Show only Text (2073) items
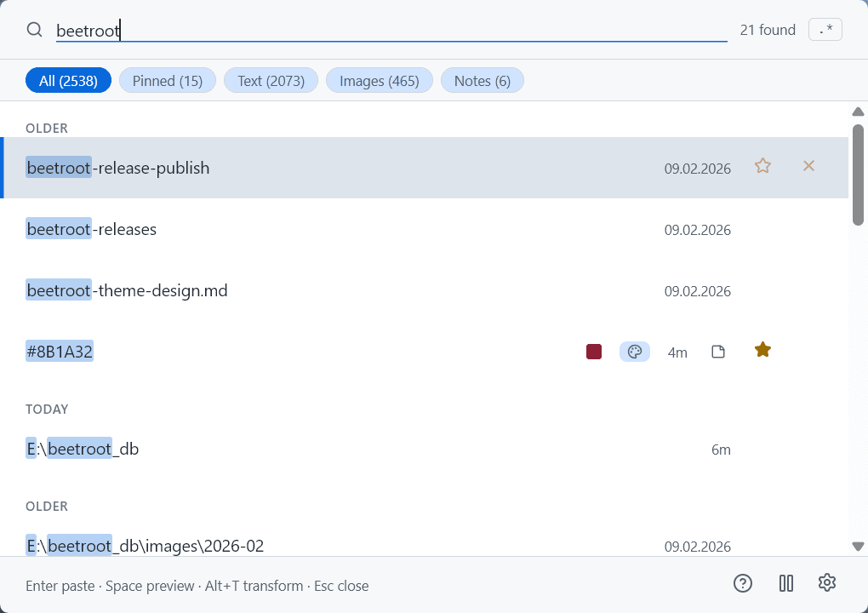The image size is (868, 613). click(x=271, y=81)
